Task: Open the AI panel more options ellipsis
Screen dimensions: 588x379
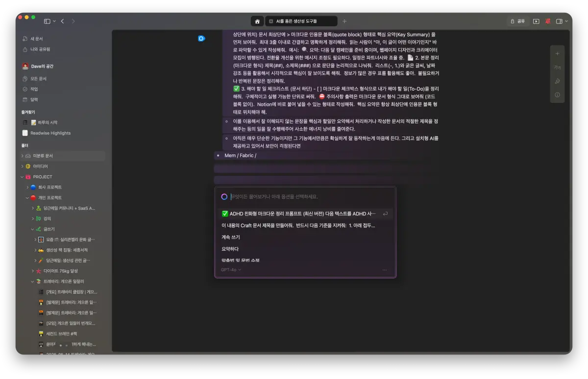Action: point(384,270)
